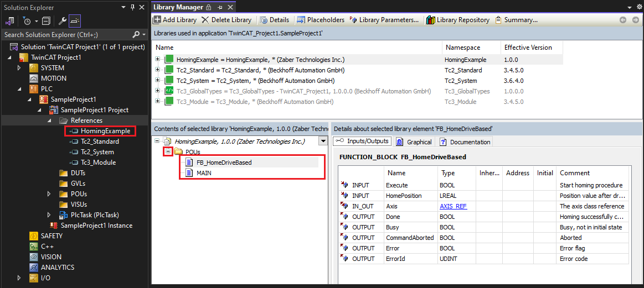The image size is (644, 288).
Task: Click the magnifier icon in the search box
Action: (136, 34)
